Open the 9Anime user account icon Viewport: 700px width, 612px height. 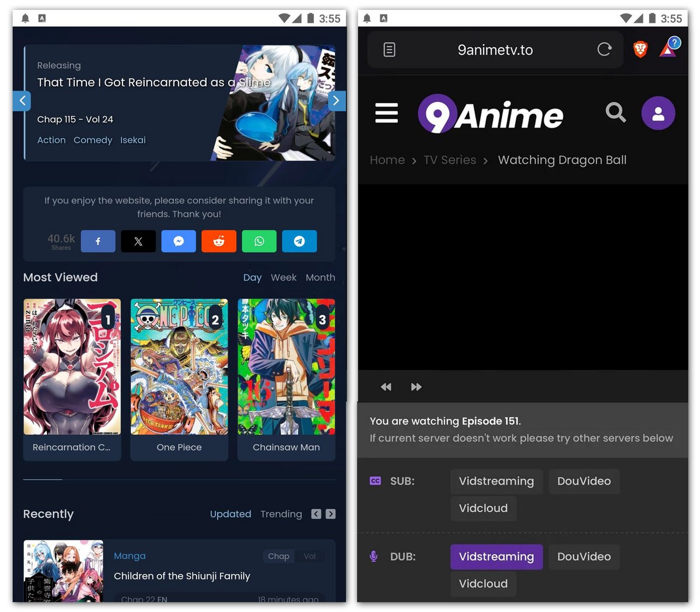click(x=658, y=113)
